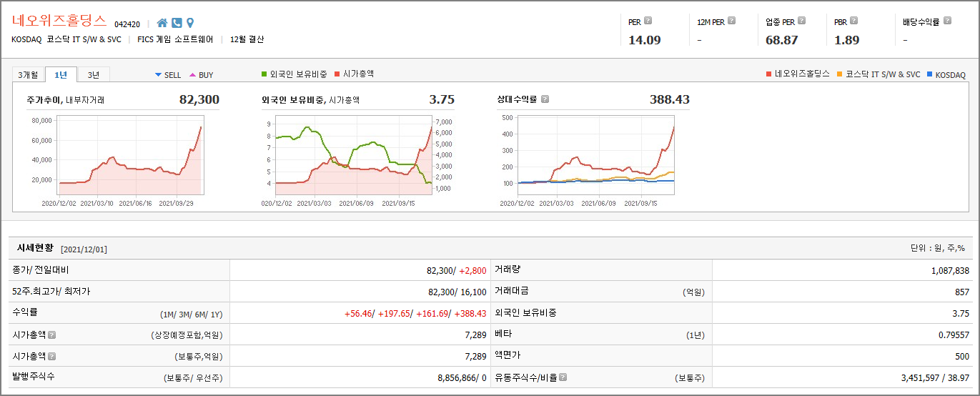Open help icon beside 유동주식수/비율
Screen dimensions: 980x396
(x=563, y=377)
